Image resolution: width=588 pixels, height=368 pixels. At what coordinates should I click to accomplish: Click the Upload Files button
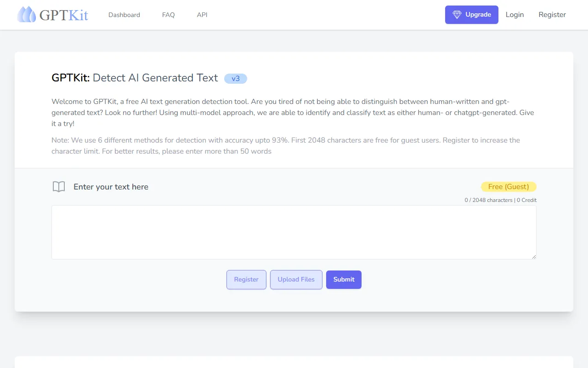point(296,279)
